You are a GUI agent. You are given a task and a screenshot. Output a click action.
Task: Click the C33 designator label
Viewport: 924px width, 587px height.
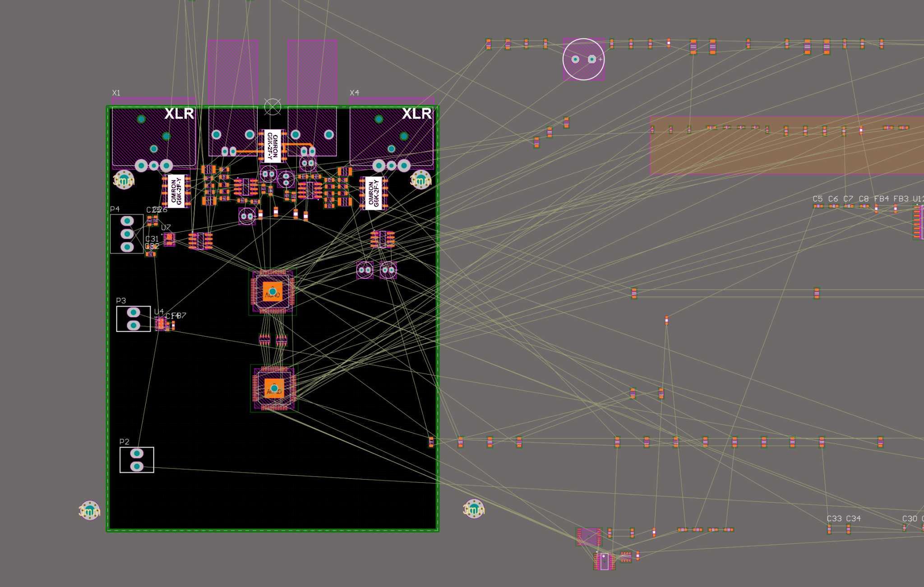(834, 518)
